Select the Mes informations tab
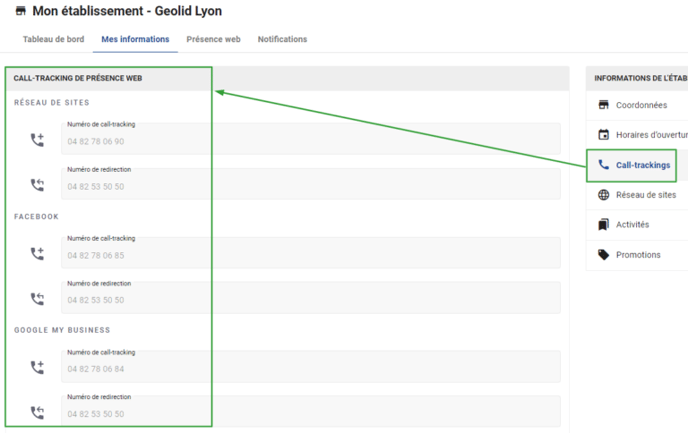The height and width of the screenshot is (433, 688). tap(135, 39)
